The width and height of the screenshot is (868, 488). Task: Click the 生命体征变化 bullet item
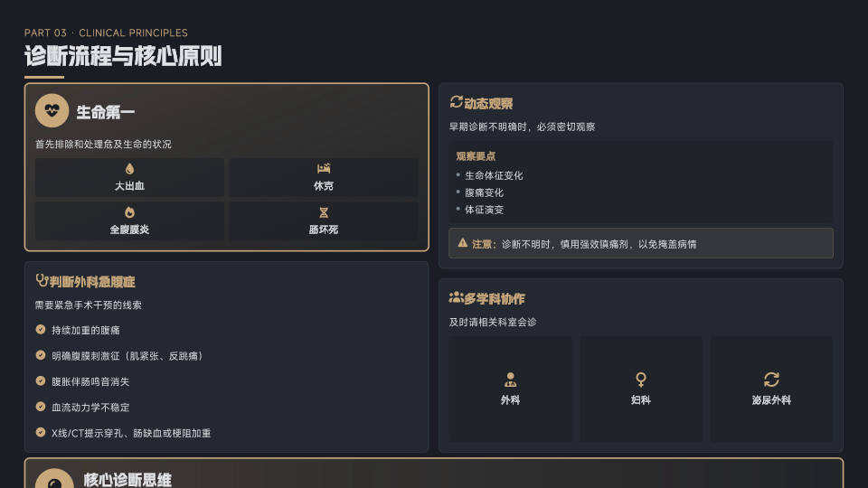click(x=494, y=175)
